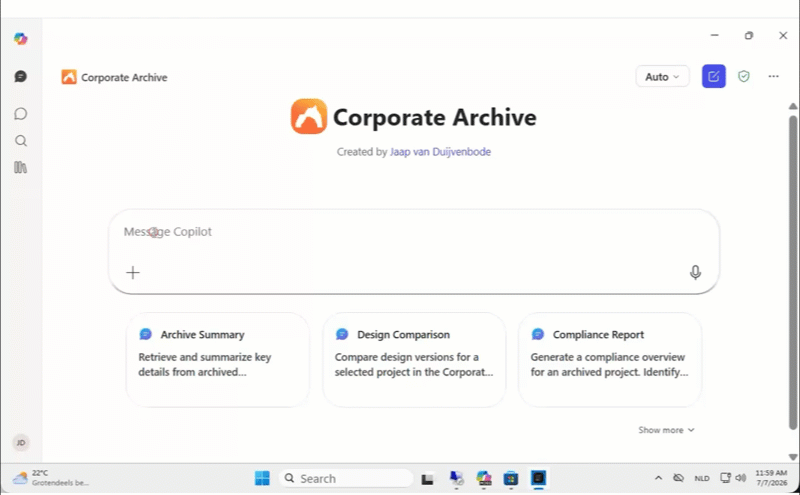Open the conversations bubble icon in sidebar
Screen dimensions: 800x495
coord(20,114)
